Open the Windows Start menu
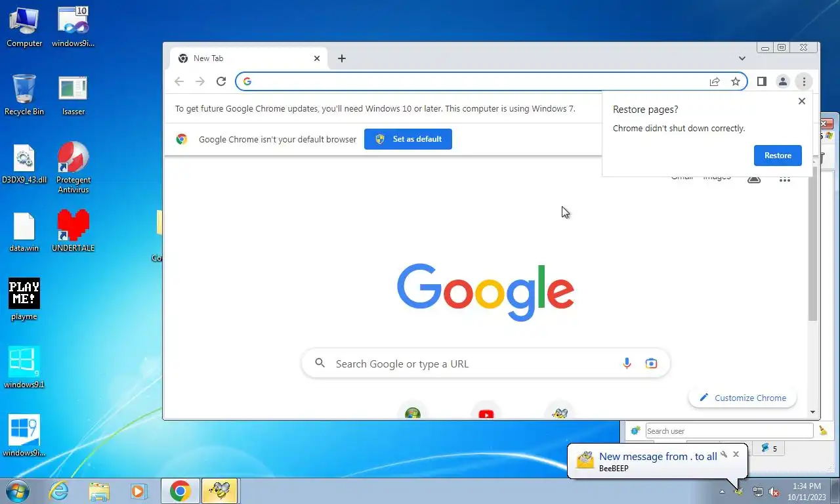 coord(17,491)
